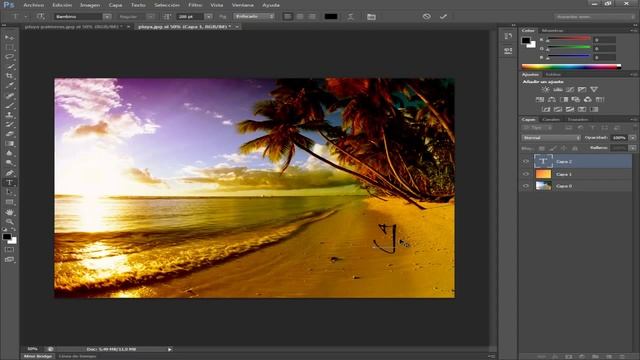This screenshot has width=640, height=360.
Task: Select the Gradient tool
Action: pos(9,144)
